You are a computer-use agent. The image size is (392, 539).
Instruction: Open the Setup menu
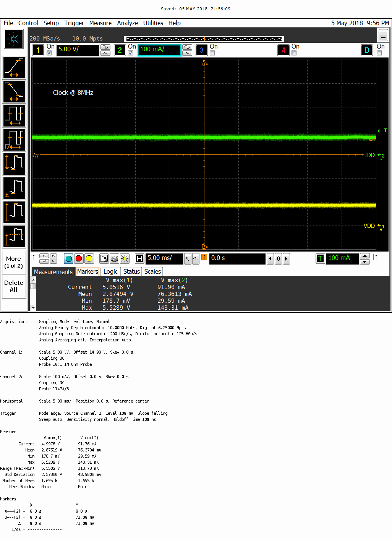[x=51, y=23]
